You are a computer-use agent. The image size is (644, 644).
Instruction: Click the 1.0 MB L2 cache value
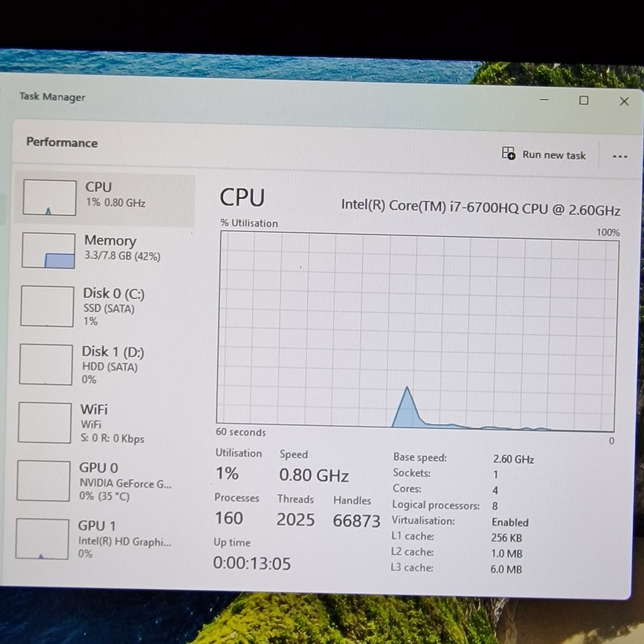click(506, 554)
